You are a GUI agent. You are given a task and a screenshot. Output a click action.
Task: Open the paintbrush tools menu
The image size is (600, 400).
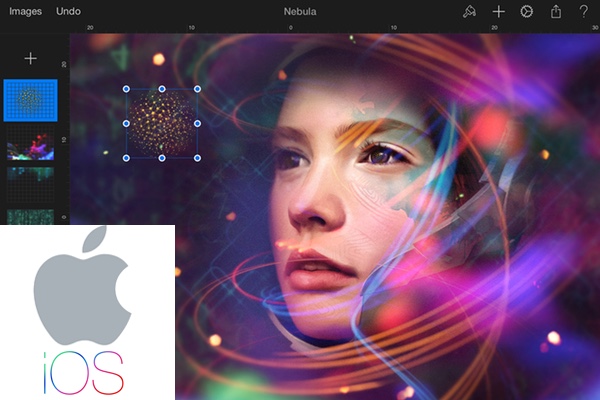(469, 12)
